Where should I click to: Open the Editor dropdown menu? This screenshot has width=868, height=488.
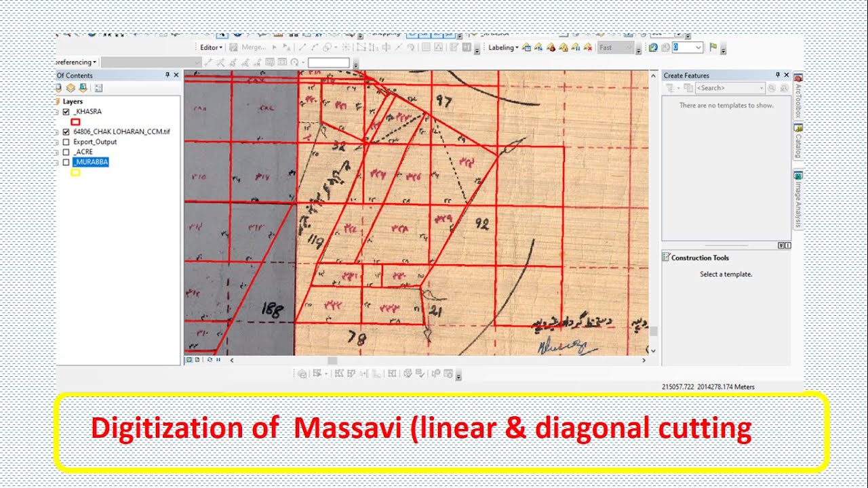pos(211,47)
